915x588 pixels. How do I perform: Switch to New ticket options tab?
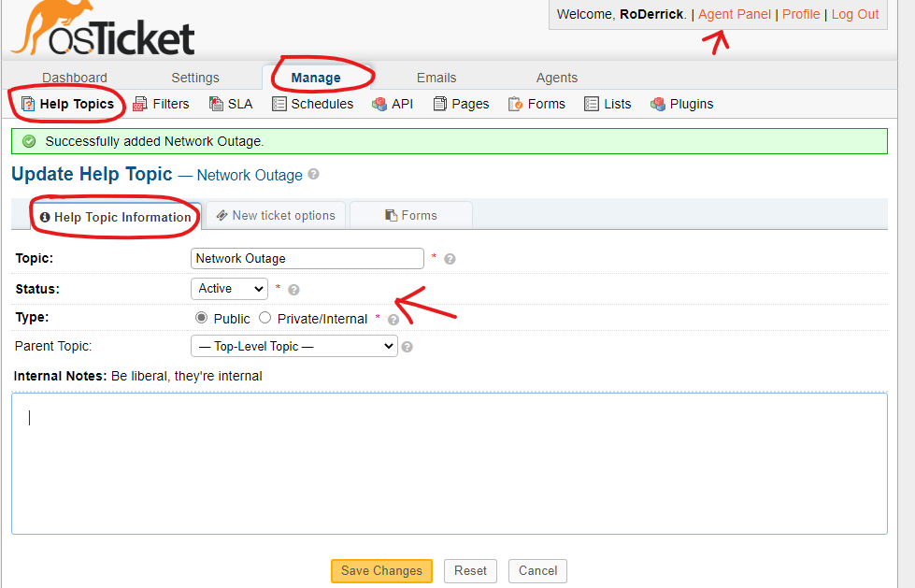pos(276,215)
